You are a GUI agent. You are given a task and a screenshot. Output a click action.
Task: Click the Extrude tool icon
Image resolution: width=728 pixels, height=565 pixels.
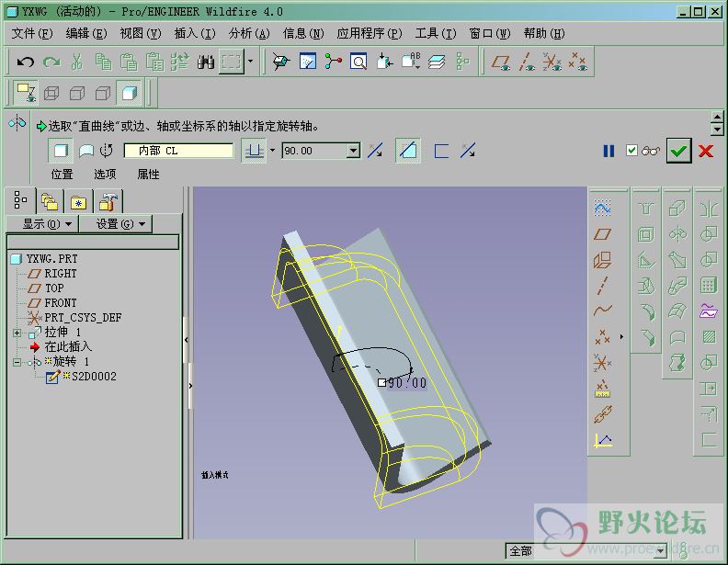tap(677, 209)
